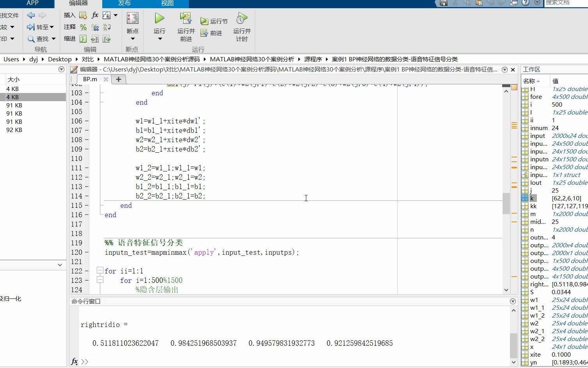The height and width of the screenshot is (368, 588).
Task: Switch to the 发布 ribbon tab
Action: pyautogui.click(x=124, y=3)
